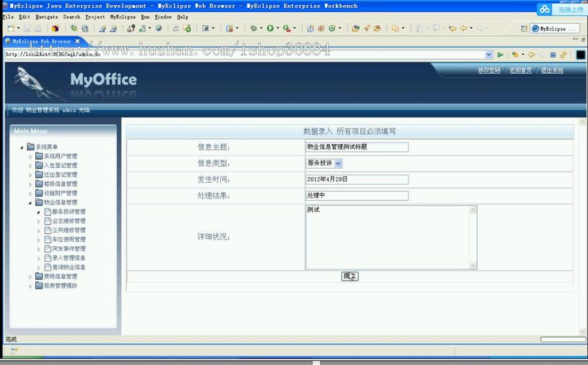
Task: Select 业主维修管理 in the tree
Action: coord(69,221)
